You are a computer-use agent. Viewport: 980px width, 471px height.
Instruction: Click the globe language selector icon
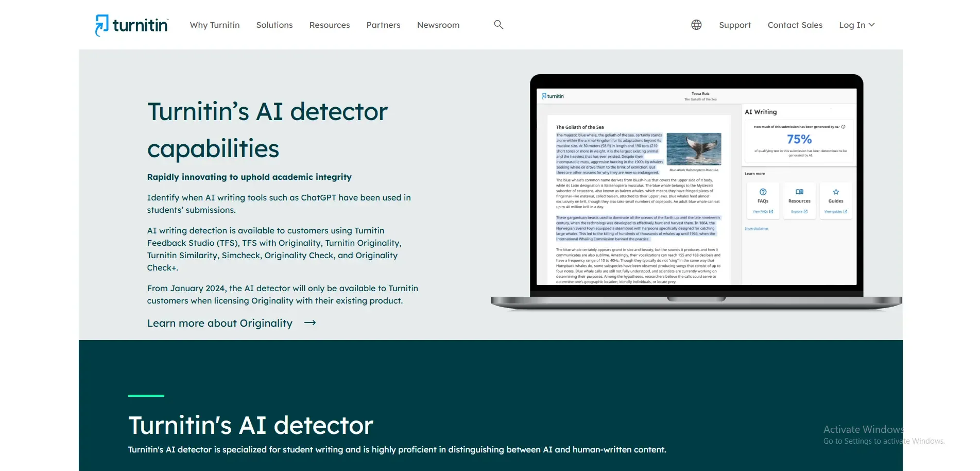696,25
